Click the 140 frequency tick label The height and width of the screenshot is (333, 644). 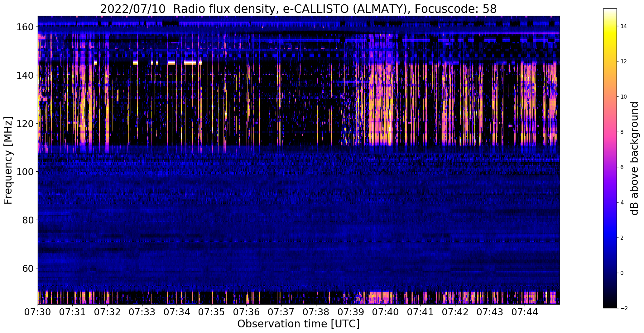click(25, 75)
